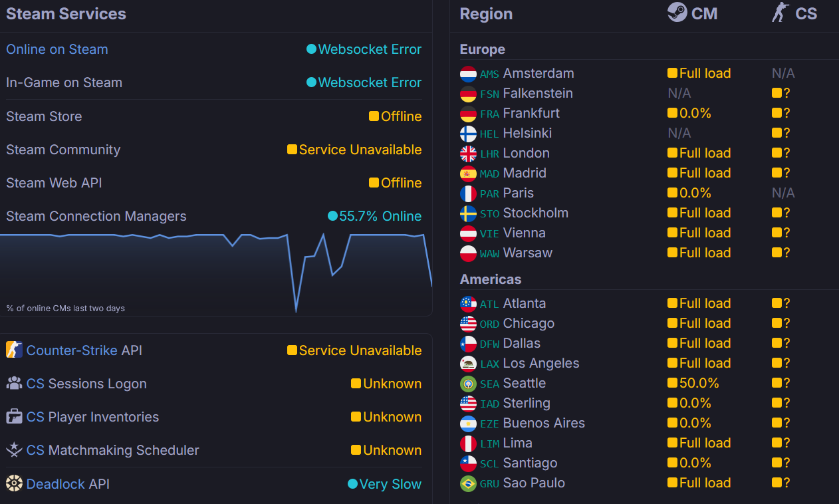Screen dimensions: 839x504
Task: Click the Counter-Strike icon in CS column header
Action: tap(779, 13)
